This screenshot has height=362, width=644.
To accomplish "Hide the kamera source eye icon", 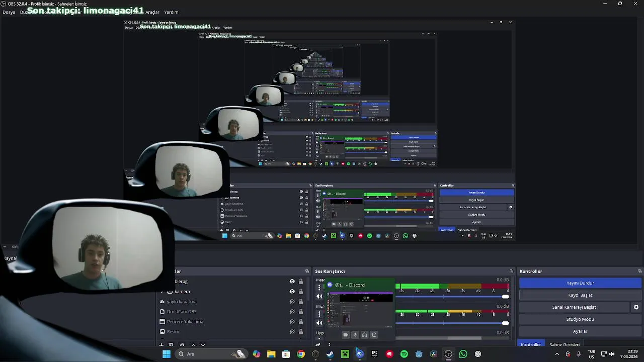I will click(x=292, y=292).
